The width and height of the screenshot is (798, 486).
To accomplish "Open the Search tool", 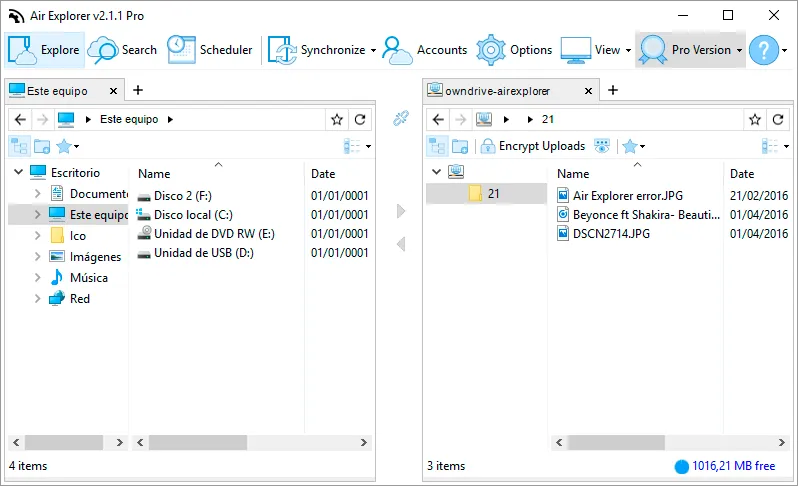I will [122, 50].
